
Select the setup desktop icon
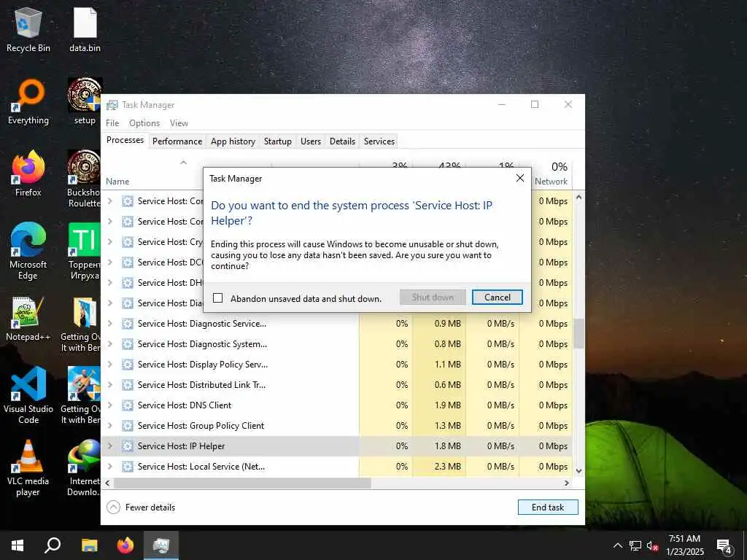85,102
